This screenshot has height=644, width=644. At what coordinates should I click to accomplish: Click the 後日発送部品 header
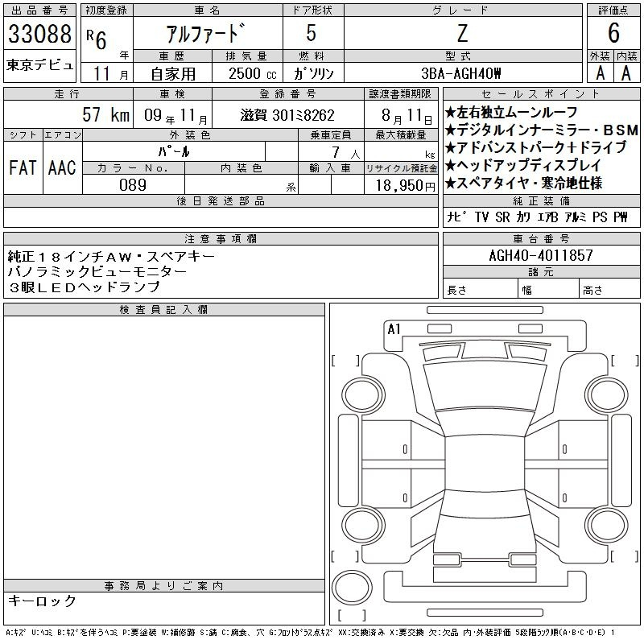click(x=221, y=200)
